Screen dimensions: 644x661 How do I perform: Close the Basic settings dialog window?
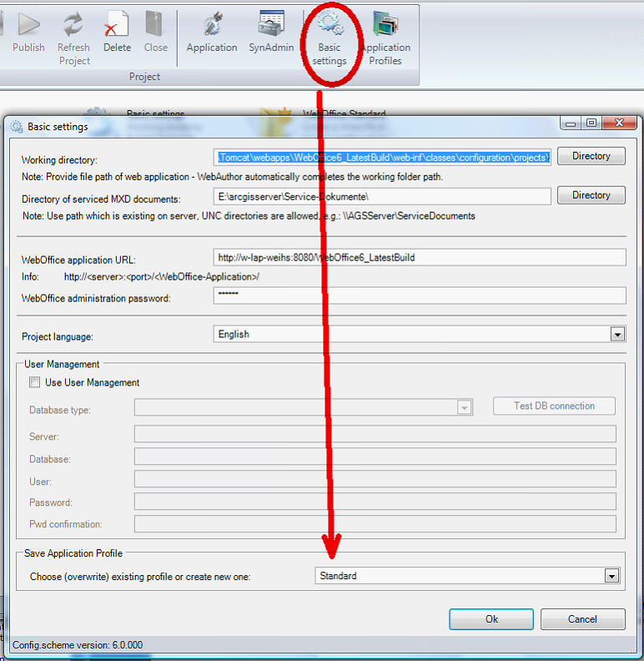pyautogui.click(x=619, y=123)
